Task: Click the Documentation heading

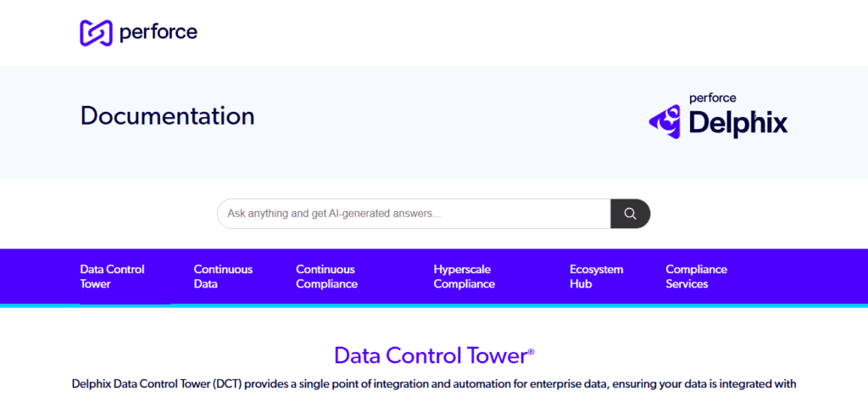Action: tap(167, 115)
